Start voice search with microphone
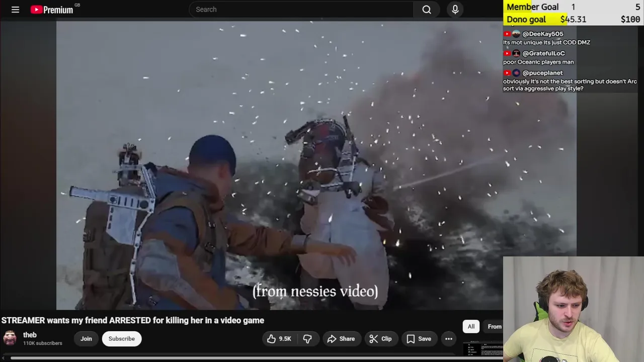Image resolution: width=644 pixels, height=362 pixels. point(455,10)
